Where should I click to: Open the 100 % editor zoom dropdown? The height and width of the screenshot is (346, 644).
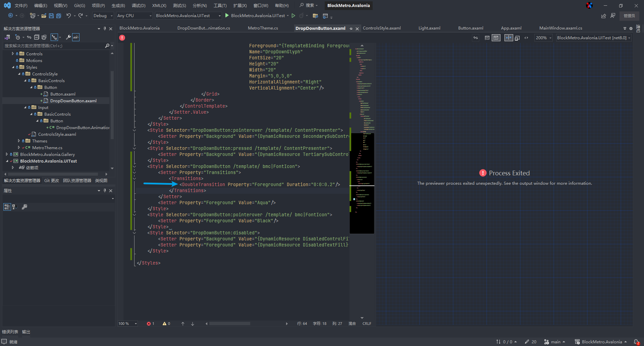click(128, 324)
